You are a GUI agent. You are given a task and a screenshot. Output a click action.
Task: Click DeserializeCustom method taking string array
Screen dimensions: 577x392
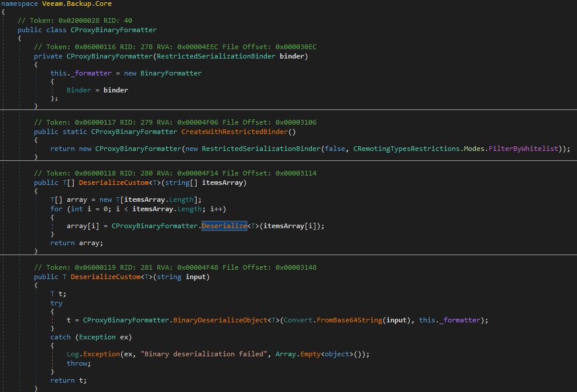tap(114, 183)
